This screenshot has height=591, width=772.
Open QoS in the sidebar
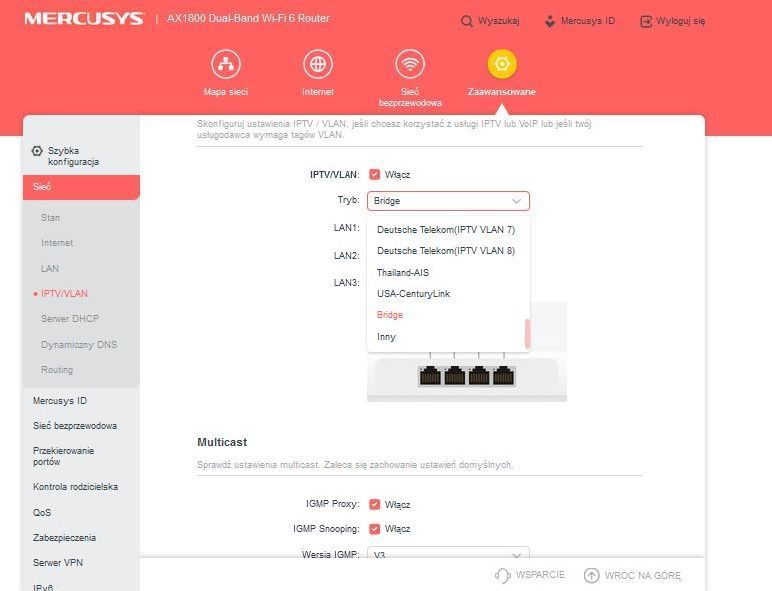(x=42, y=512)
